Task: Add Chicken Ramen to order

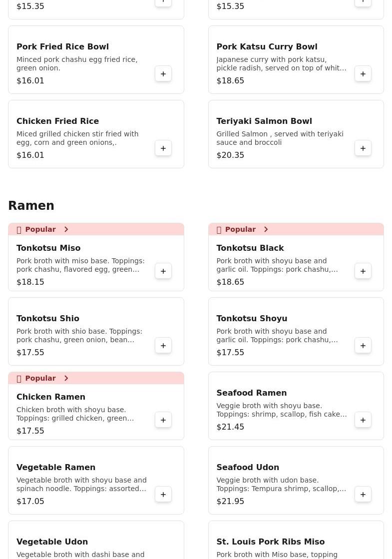Action: (163, 420)
